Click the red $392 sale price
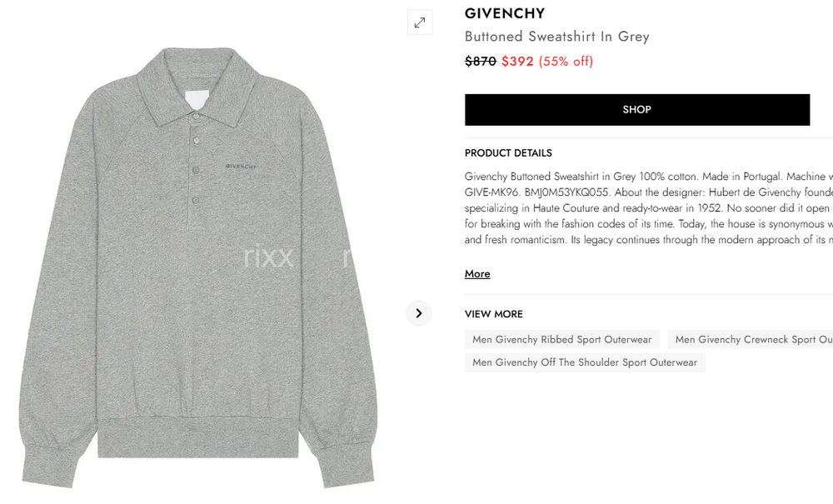833x504 pixels. (517, 62)
